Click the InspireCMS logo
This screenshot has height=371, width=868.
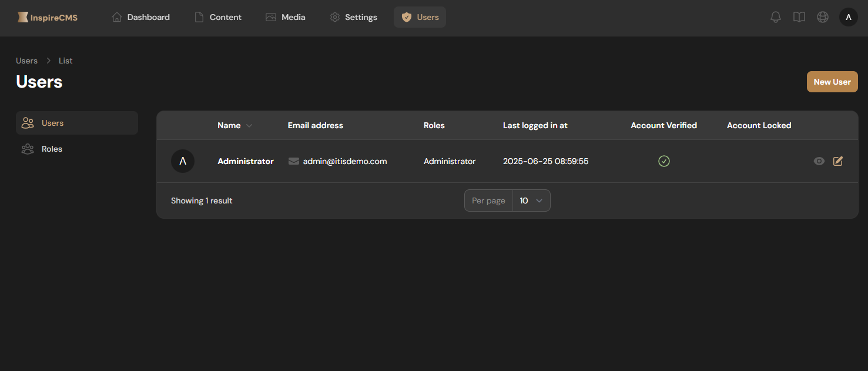[48, 17]
